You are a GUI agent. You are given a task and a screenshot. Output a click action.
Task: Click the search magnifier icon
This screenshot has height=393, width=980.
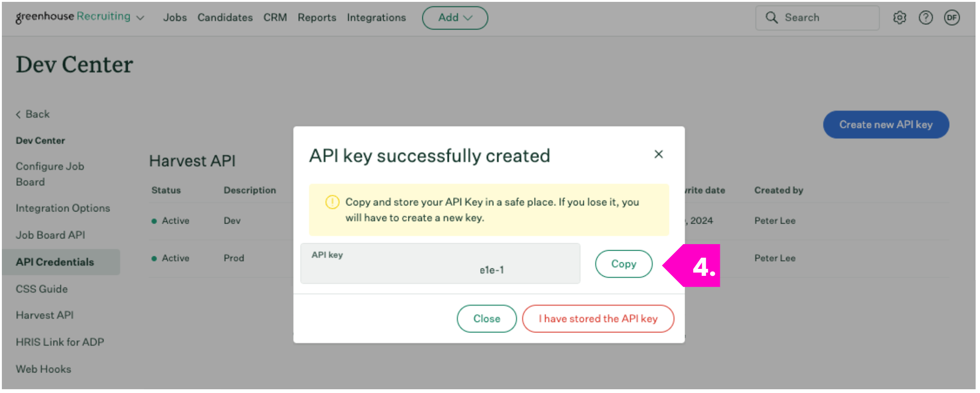click(772, 18)
